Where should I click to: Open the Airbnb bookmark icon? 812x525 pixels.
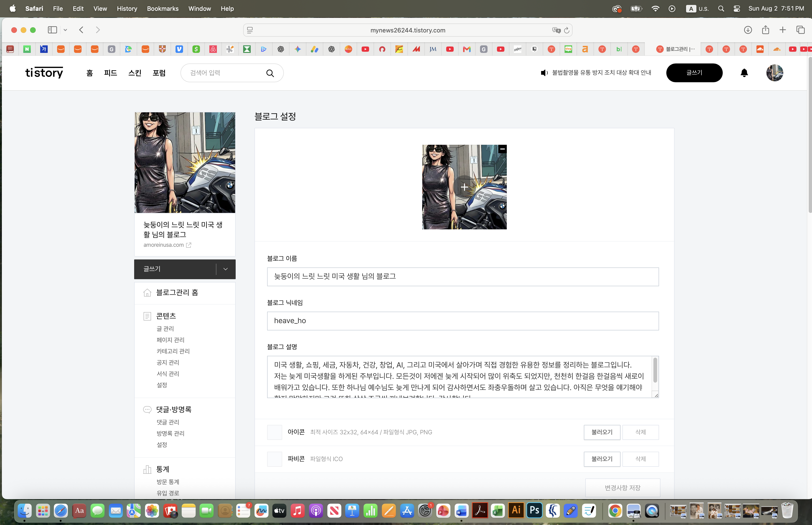click(213, 49)
